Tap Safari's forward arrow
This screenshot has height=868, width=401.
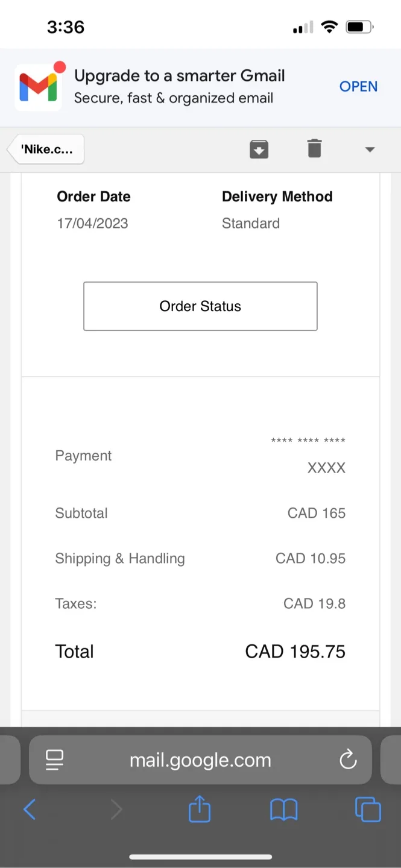point(116,810)
